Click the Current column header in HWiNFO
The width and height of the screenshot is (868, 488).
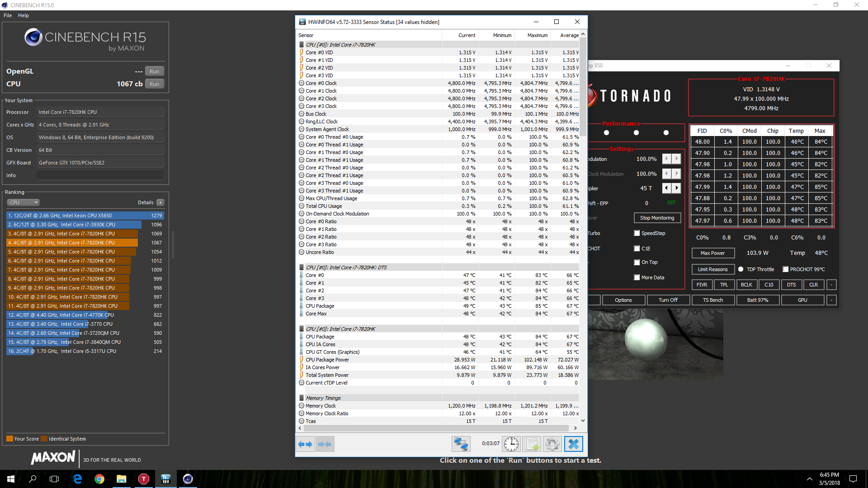pyautogui.click(x=460, y=35)
